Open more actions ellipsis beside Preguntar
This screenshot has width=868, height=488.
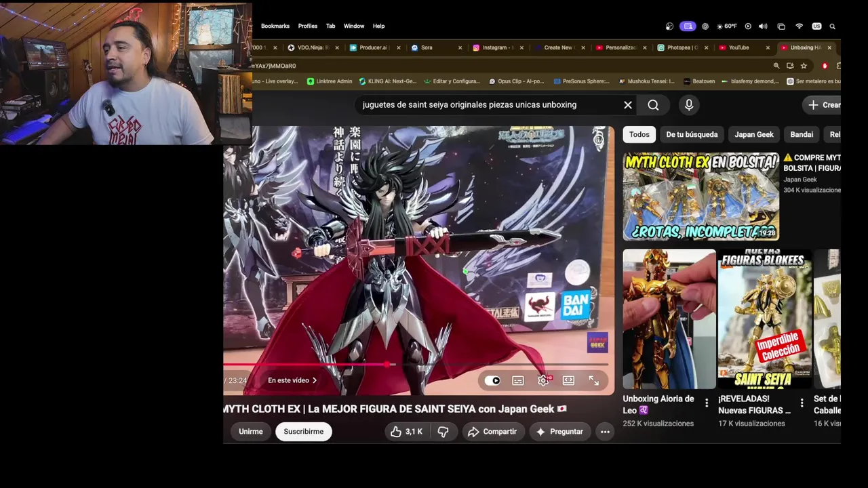[605, 432]
